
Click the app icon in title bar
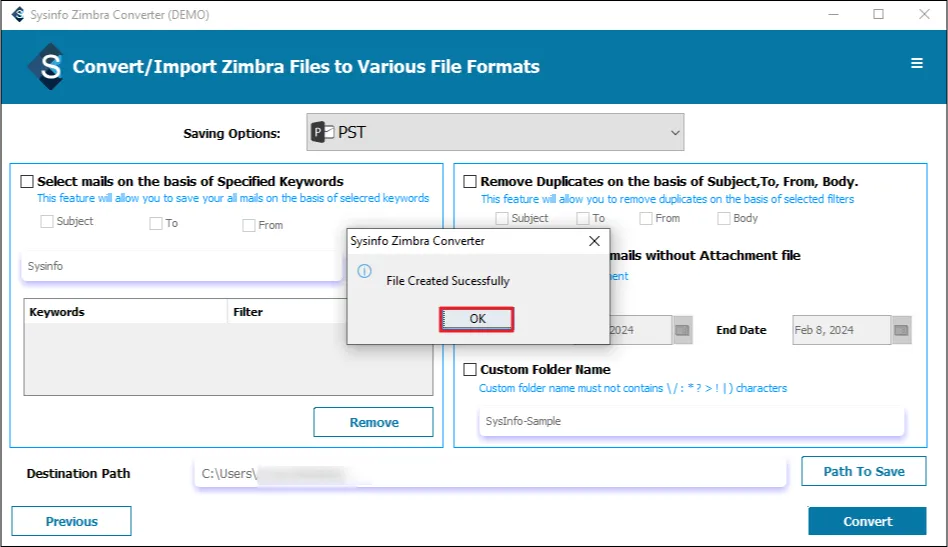pyautogui.click(x=17, y=15)
